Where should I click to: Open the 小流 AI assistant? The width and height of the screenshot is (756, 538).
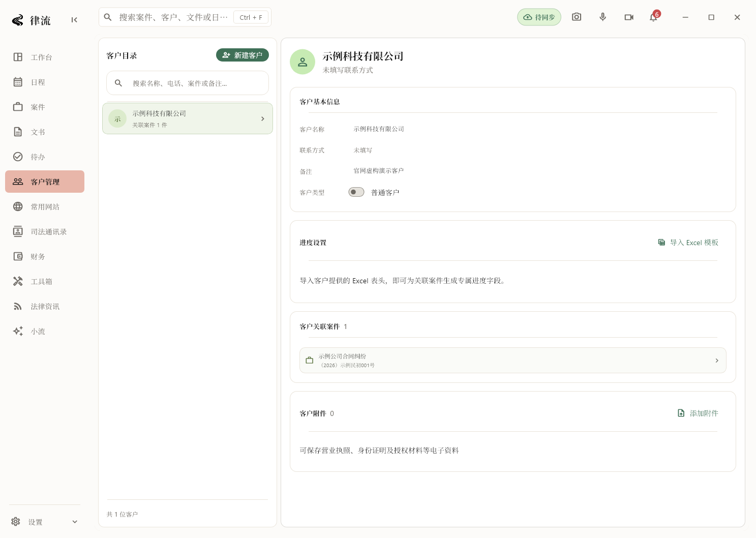pyautogui.click(x=45, y=331)
